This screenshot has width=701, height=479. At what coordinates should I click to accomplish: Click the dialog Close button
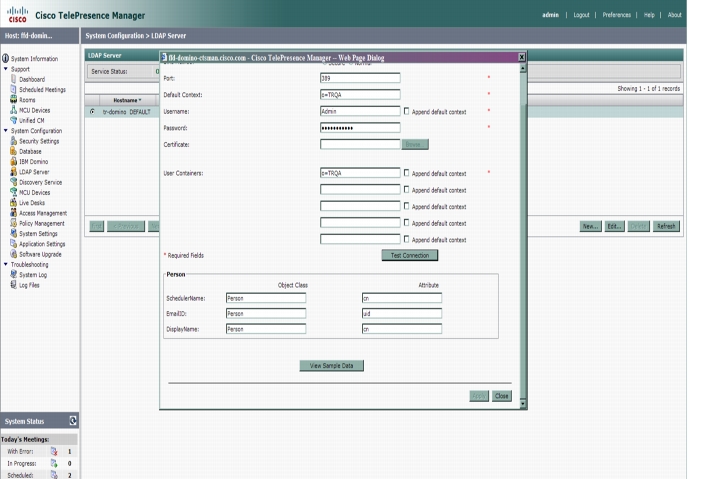coord(501,396)
